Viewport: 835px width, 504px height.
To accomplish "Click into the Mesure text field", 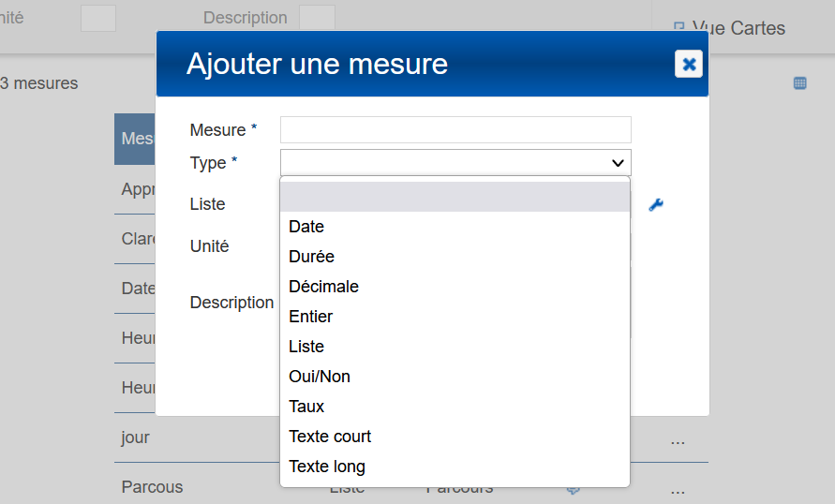I will point(455,130).
